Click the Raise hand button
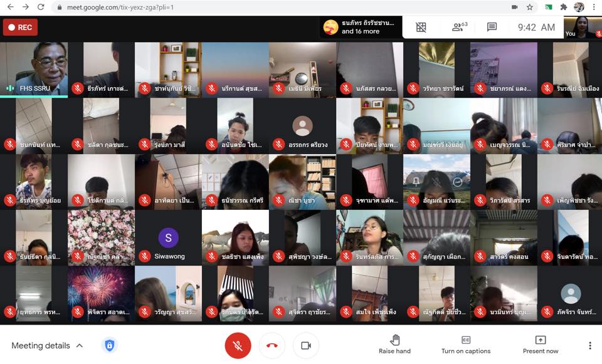Viewport: 602px width, 364px height. (394, 345)
